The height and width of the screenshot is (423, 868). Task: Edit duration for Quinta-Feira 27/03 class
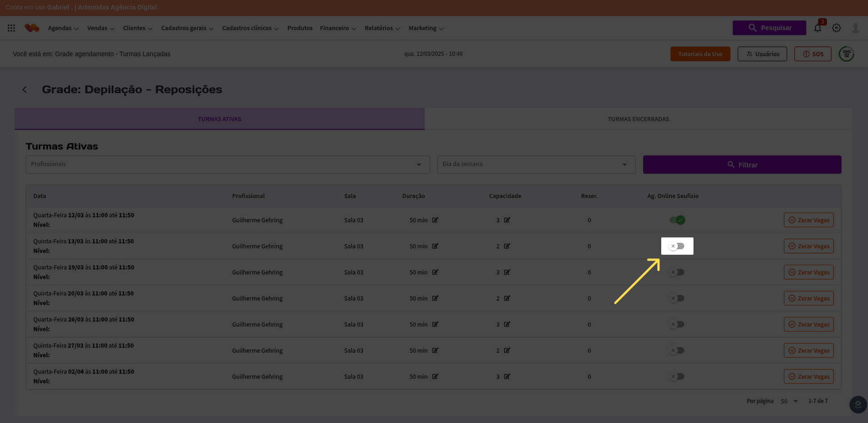coord(435,351)
